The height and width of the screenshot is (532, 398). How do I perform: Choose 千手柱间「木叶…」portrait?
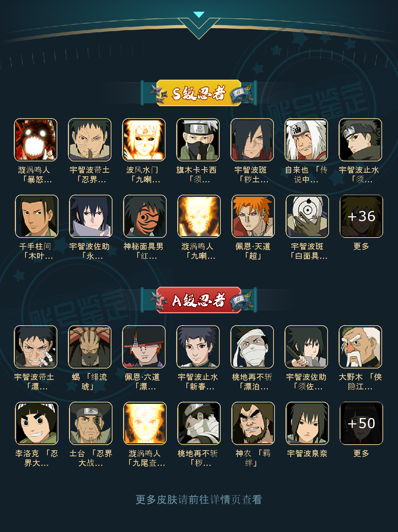pos(36,216)
